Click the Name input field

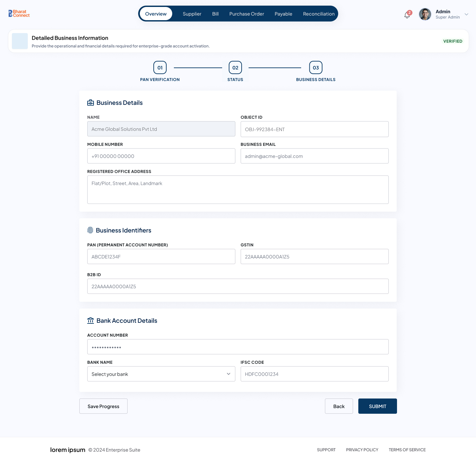(x=161, y=129)
